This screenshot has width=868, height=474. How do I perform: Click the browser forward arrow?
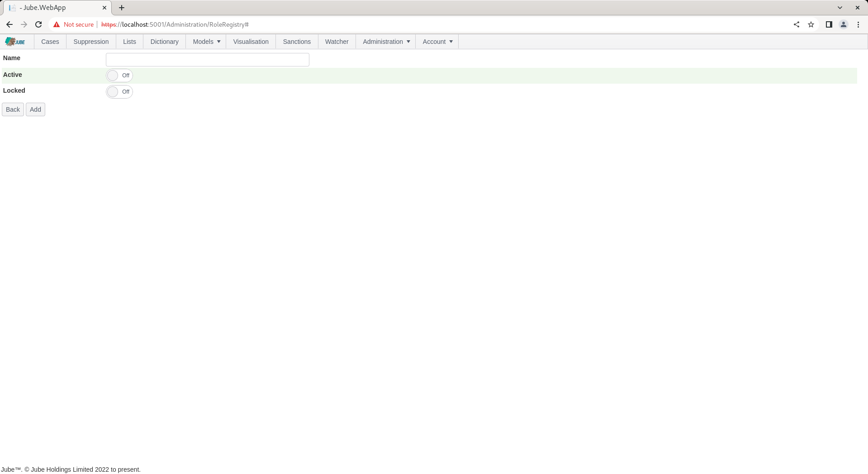coord(24,24)
